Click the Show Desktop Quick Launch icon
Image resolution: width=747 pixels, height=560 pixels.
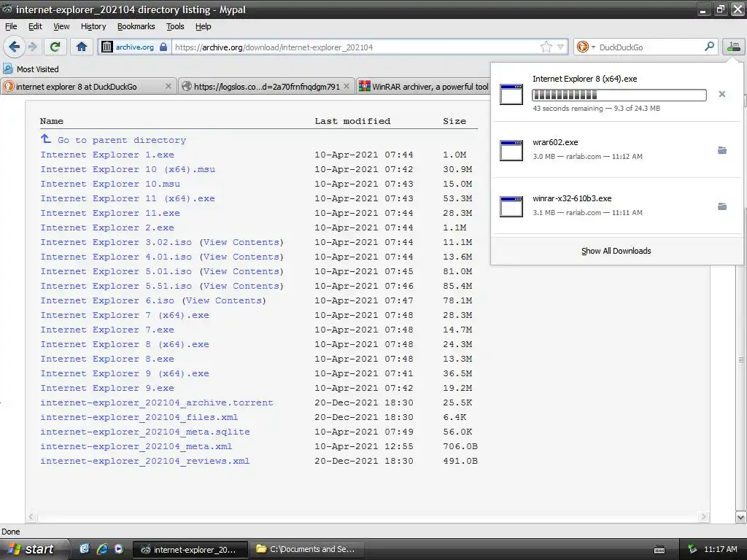tap(85, 549)
